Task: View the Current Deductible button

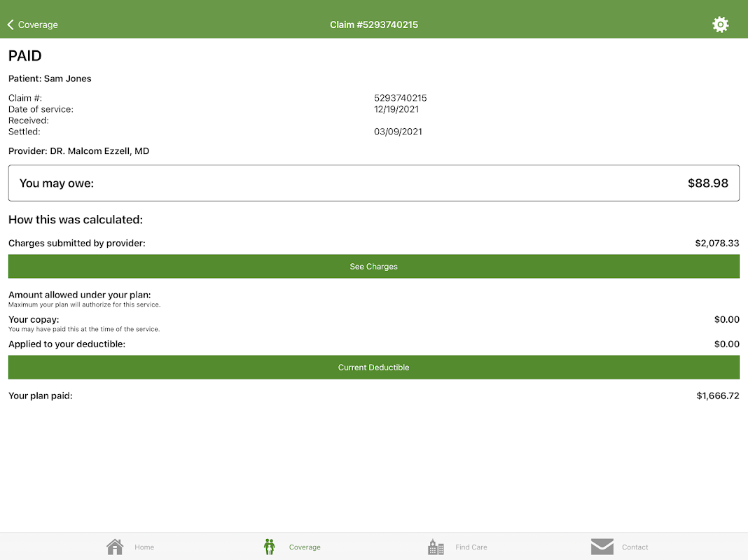Action: click(x=373, y=367)
